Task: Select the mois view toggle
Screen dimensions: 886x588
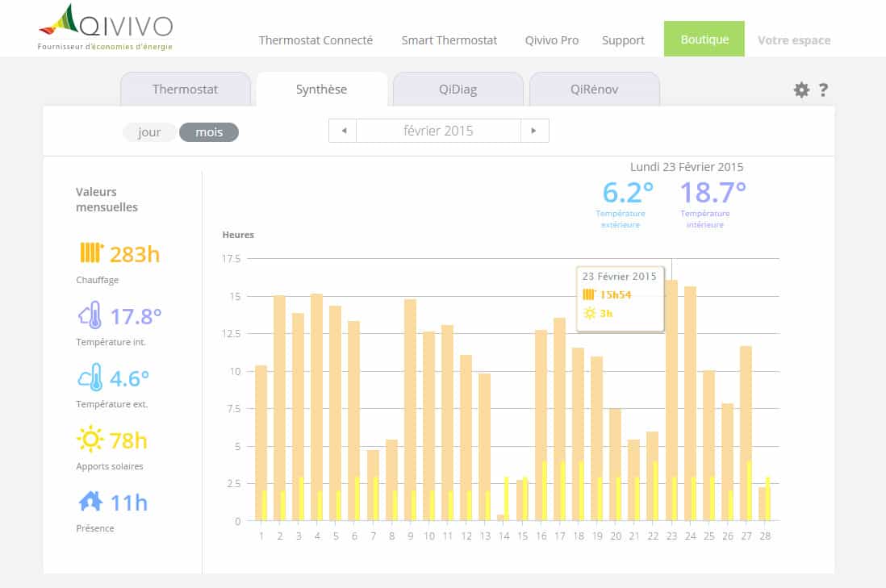Action: click(209, 132)
